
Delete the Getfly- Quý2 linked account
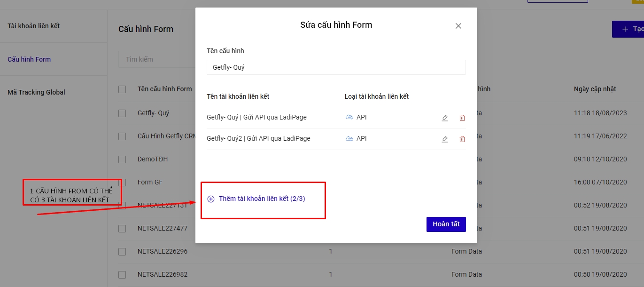coord(462,139)
